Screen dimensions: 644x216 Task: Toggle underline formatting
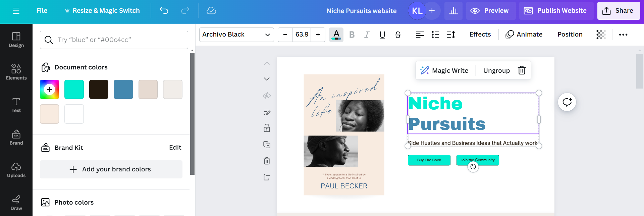coord(382,35)
